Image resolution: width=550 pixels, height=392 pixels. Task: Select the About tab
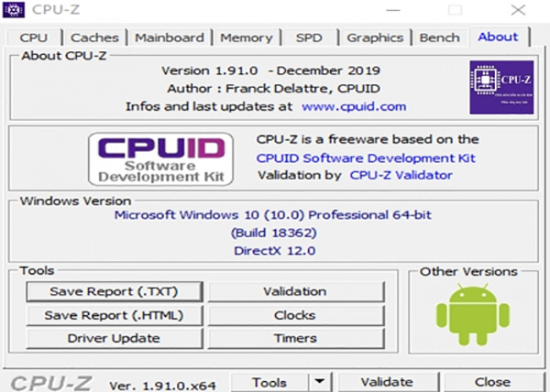coord(498,37)
